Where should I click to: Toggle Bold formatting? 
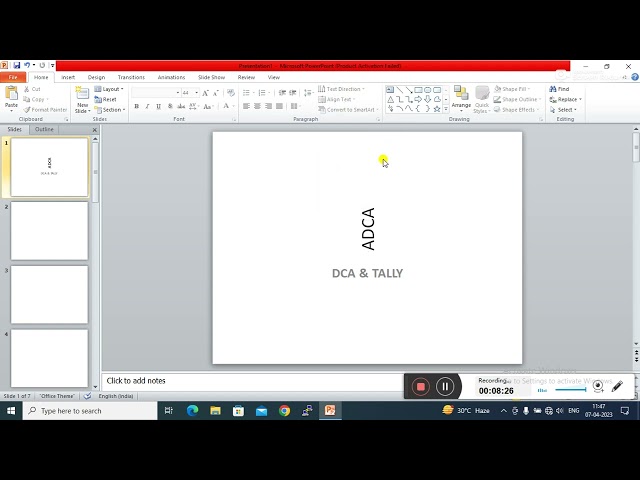tap(137, 107)
